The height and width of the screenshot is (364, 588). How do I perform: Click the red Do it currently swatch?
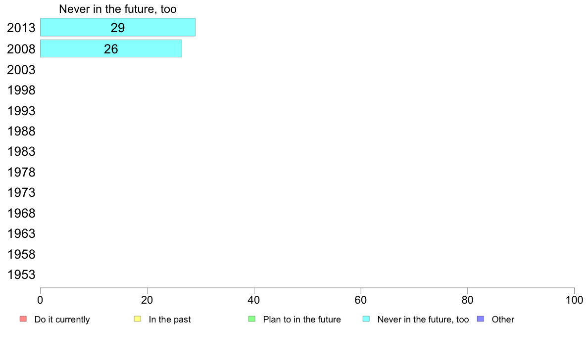tap(23, 319)
